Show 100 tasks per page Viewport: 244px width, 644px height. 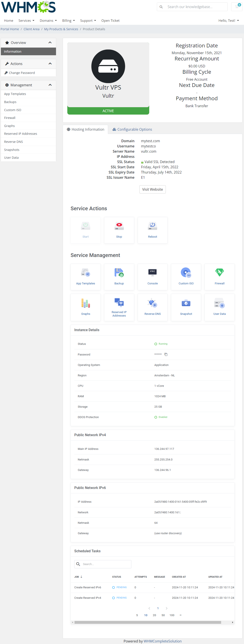172,615
